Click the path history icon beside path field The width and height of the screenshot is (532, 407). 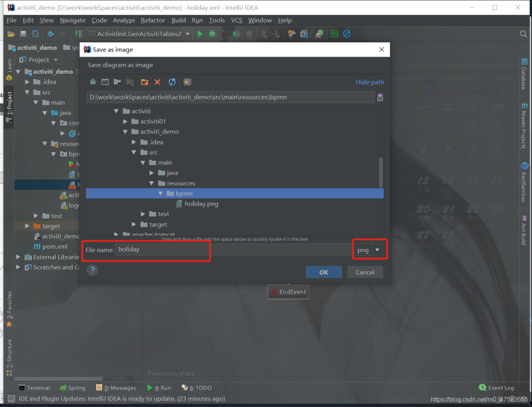pyautogui.click(x=380, y=97)
